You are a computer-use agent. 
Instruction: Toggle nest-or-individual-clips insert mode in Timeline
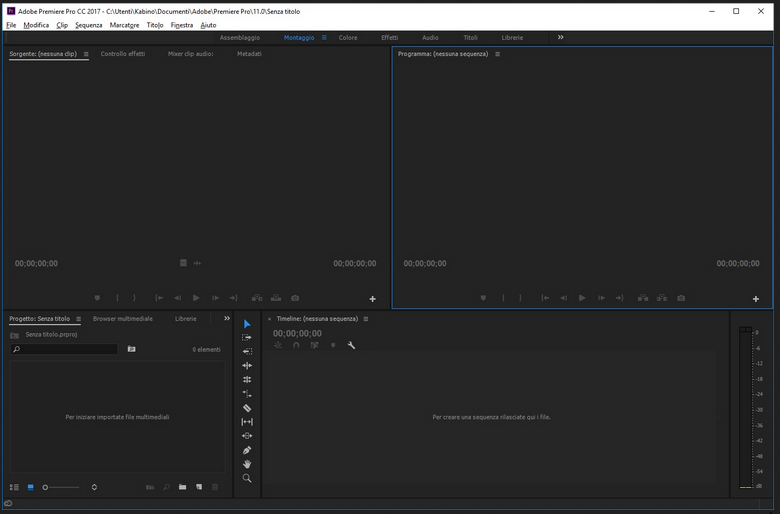click(x=278, y=345)
